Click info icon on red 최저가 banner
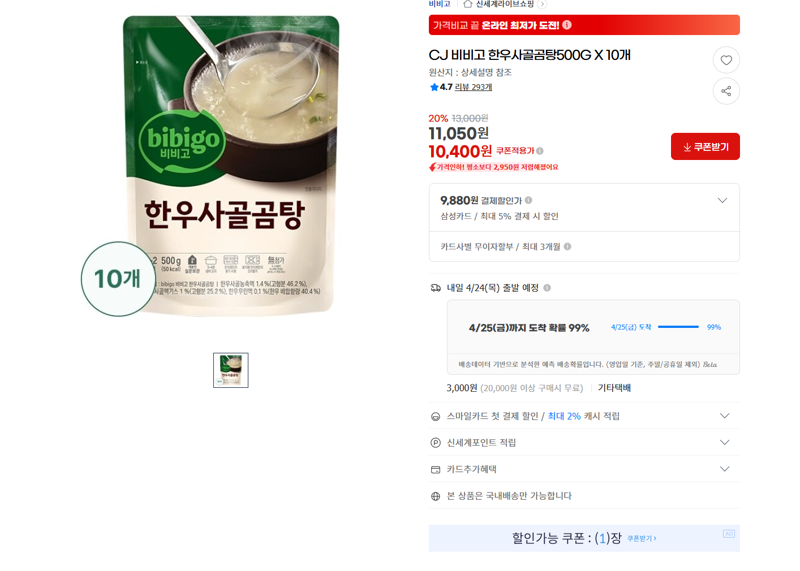 [x=567, y=25]
